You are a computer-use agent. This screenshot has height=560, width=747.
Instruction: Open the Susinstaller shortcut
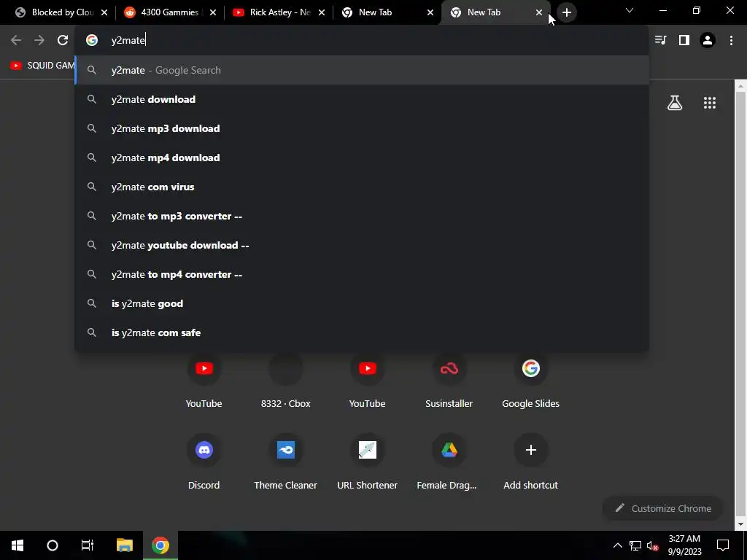[x=449, y=381]
